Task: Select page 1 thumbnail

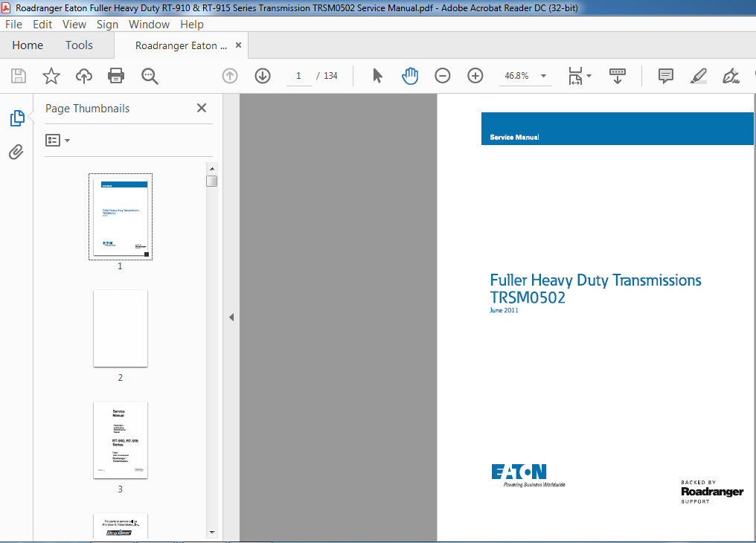Action: point(121,216)
